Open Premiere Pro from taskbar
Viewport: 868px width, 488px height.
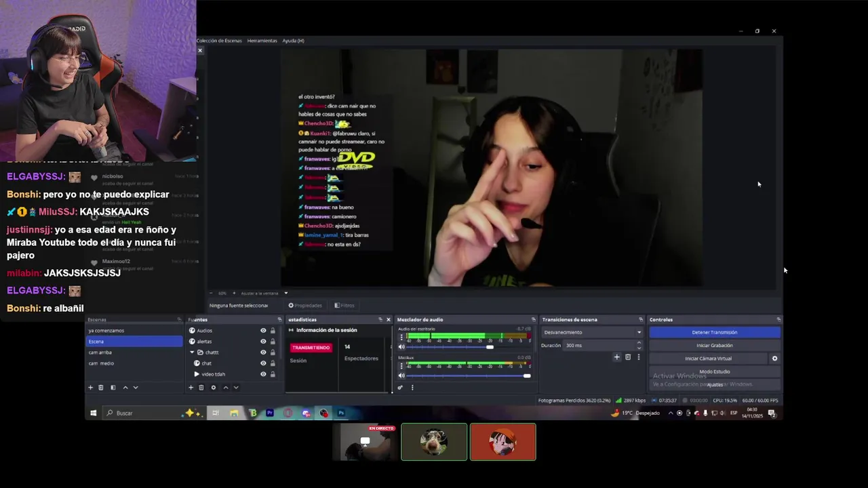(x=270, y=413)
